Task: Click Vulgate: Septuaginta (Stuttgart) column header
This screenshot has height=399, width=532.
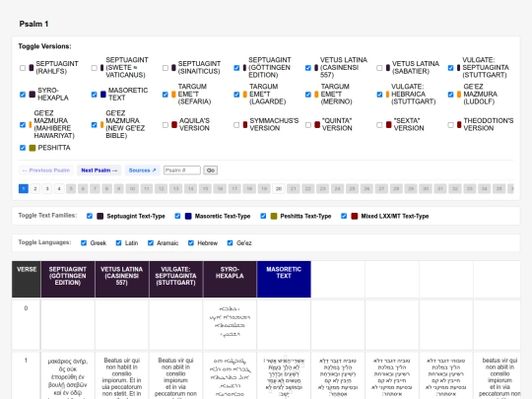Action: tap(175, 279)
